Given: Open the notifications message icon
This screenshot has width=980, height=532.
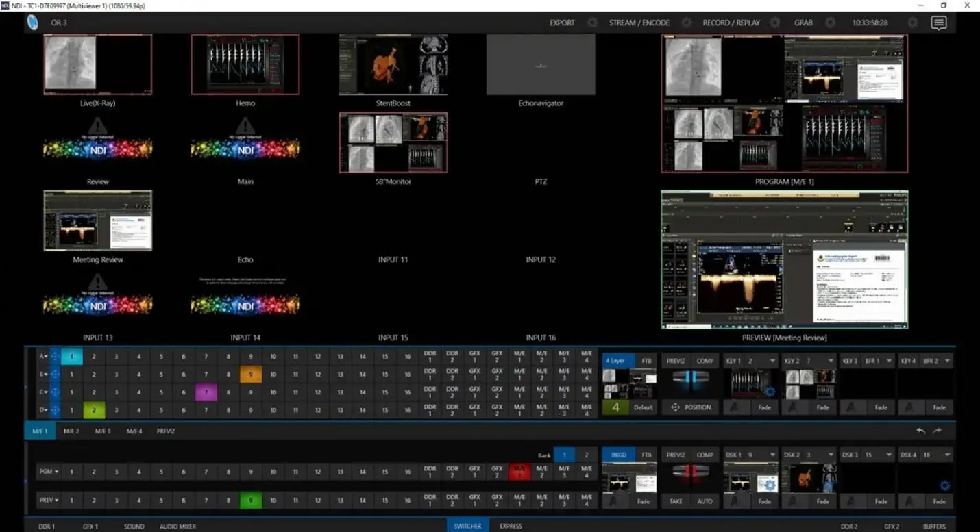Looking at the screenshot, I should click(x=938, y=23).
